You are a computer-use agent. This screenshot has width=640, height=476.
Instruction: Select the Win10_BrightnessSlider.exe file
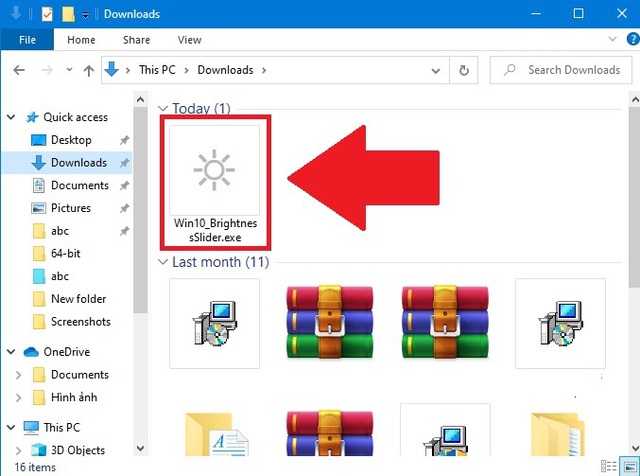215,184
